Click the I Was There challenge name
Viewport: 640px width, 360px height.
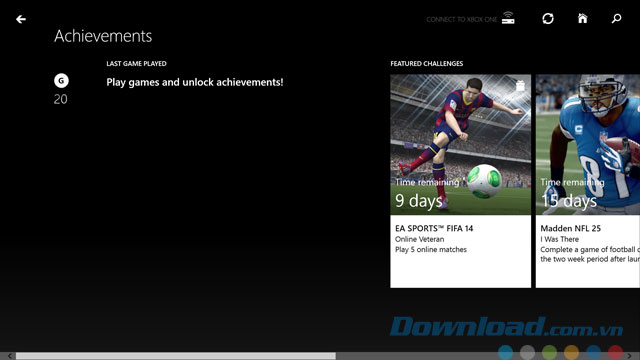[560, 239]
